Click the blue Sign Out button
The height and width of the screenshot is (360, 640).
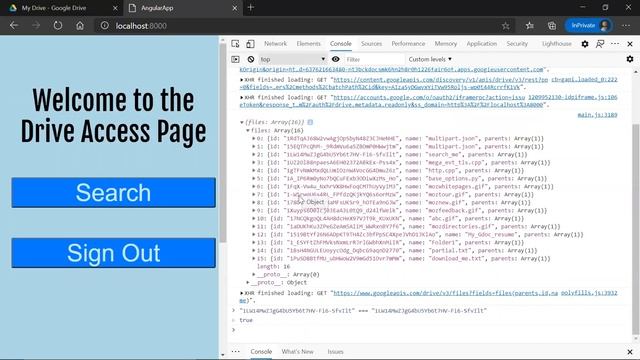coord(113,253)
